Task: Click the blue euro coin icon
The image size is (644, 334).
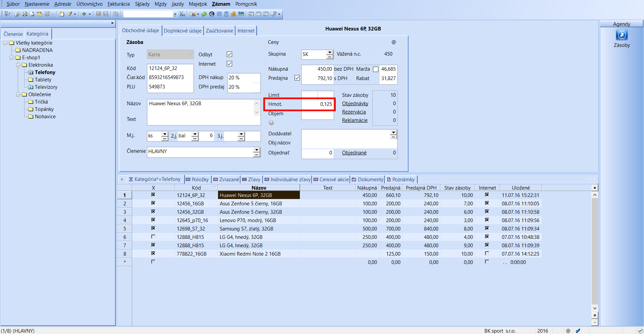Action: 212,14
